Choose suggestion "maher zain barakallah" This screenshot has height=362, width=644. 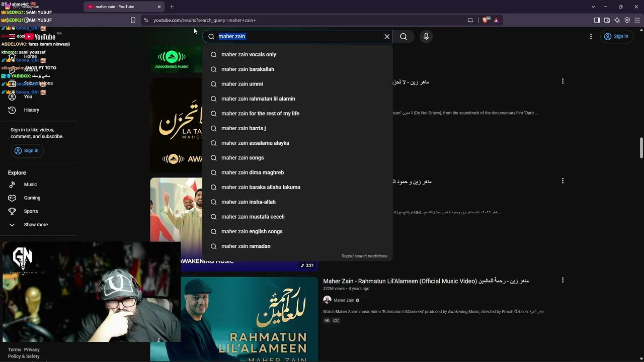tap(297, 69)
